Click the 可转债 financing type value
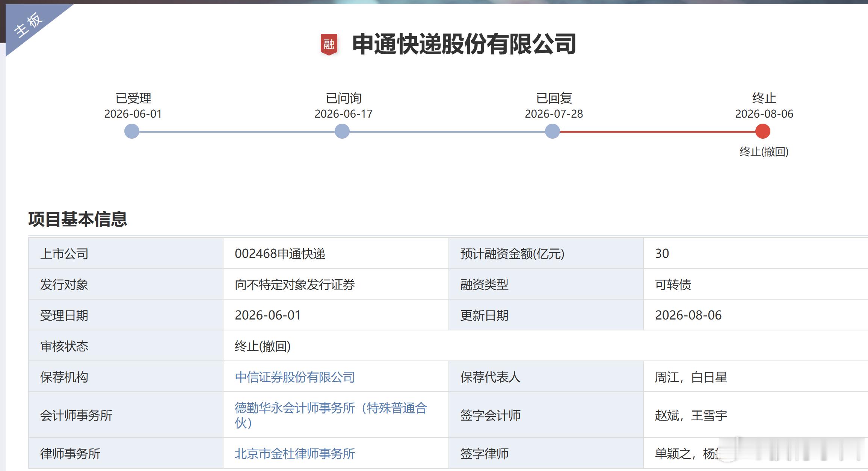The image size is (868, 471). (673, 285)
